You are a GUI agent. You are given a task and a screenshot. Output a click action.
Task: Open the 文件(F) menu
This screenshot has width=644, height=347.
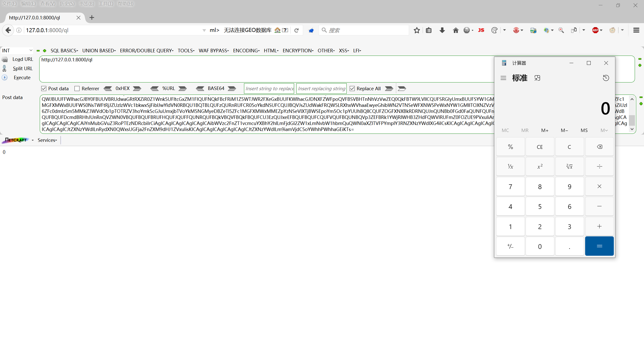(9, 4)
